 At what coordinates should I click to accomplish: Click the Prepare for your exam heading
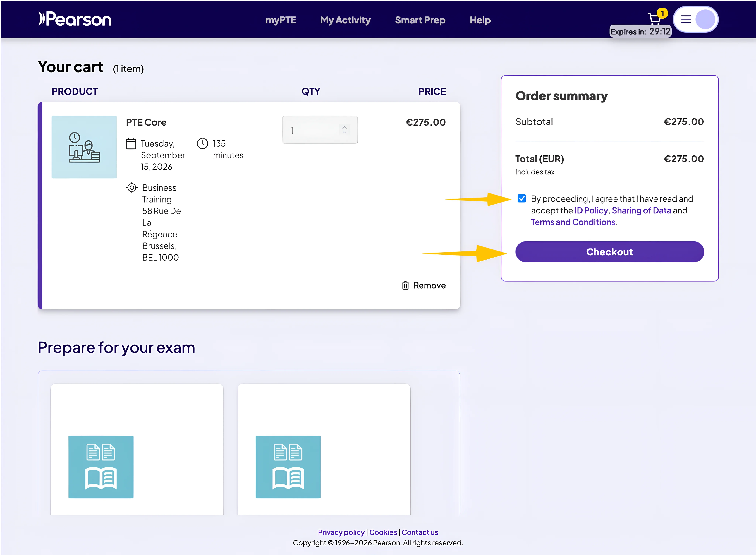pyautogui.click(x=116, y=348)
